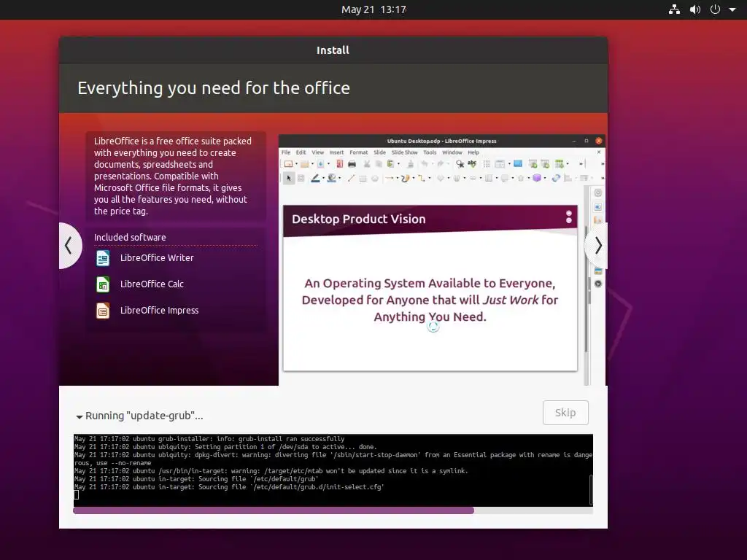Open the system menu arrow in top bar

(x=732, y=9)
